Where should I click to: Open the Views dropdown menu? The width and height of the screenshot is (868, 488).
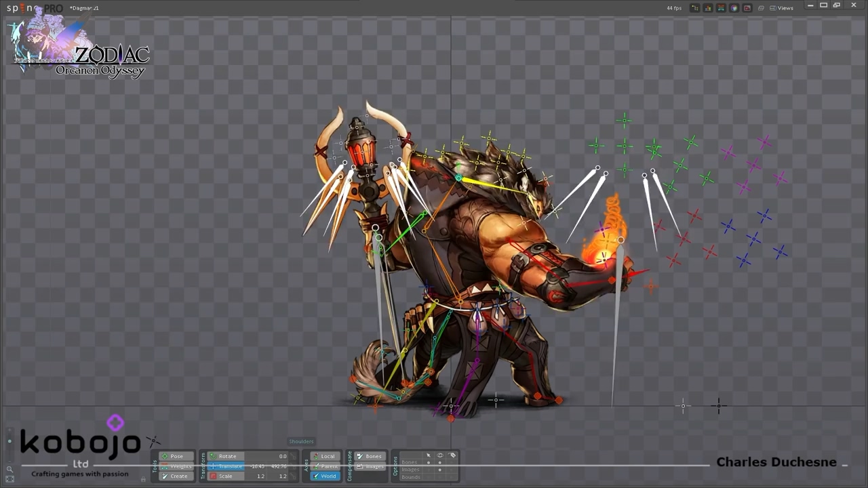[x=782, y=8]
